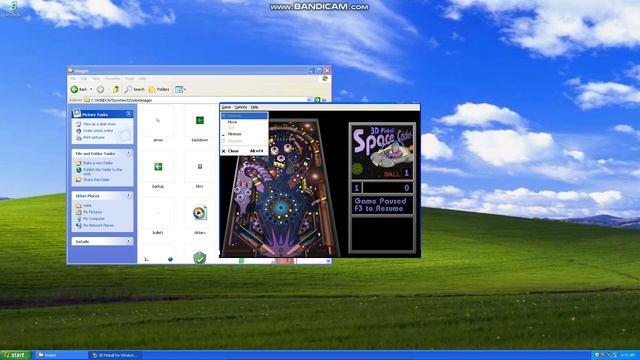The image size is (640, 360).
Task: Click Make a new folder link
Action: (x=94, y=163)
